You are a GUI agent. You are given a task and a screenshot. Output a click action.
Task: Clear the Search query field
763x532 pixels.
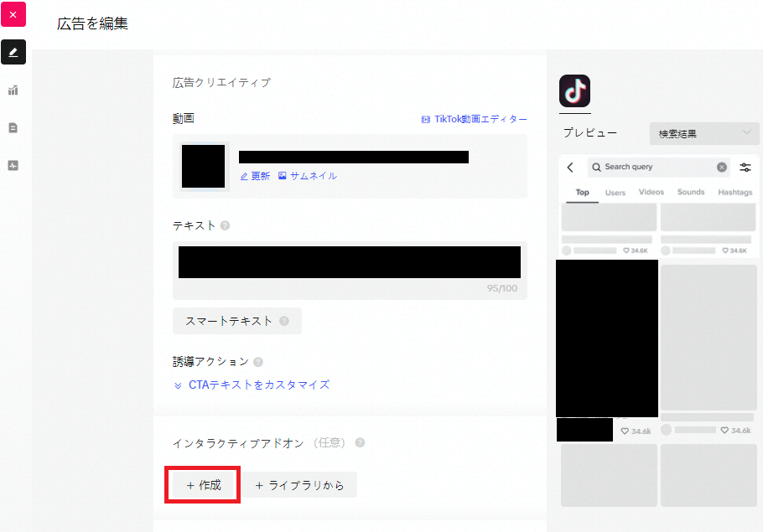722,168
